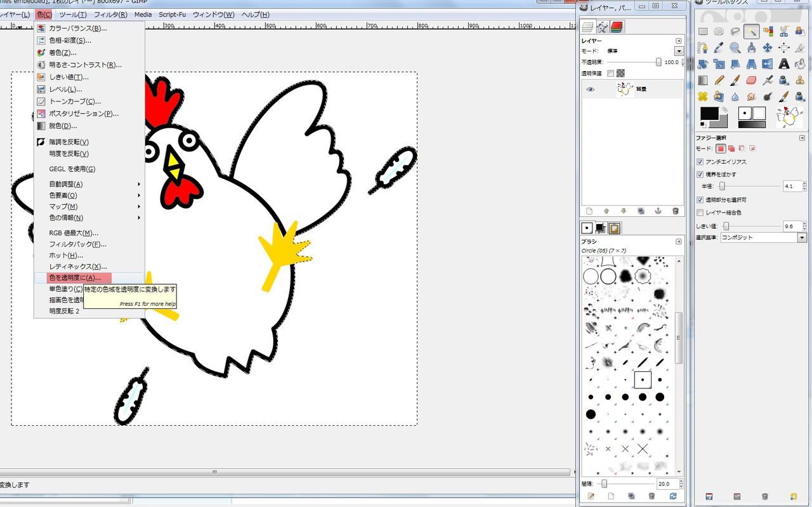Screen dimensions: 812x507
Task: Open the Script-Fu menu
Action: click(173, 15)
